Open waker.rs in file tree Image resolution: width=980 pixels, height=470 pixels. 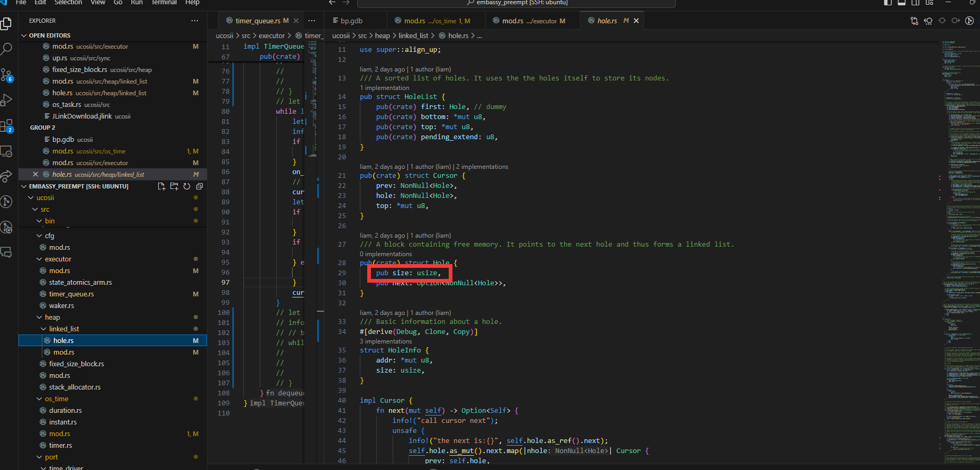pos(113,306)
